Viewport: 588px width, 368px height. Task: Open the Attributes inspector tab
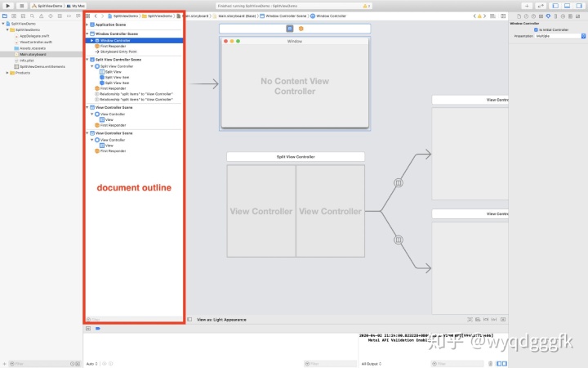coord(548,16)
